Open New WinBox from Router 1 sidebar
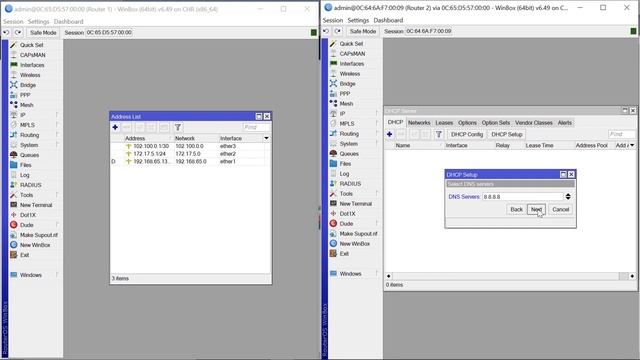 coord(35,245)
